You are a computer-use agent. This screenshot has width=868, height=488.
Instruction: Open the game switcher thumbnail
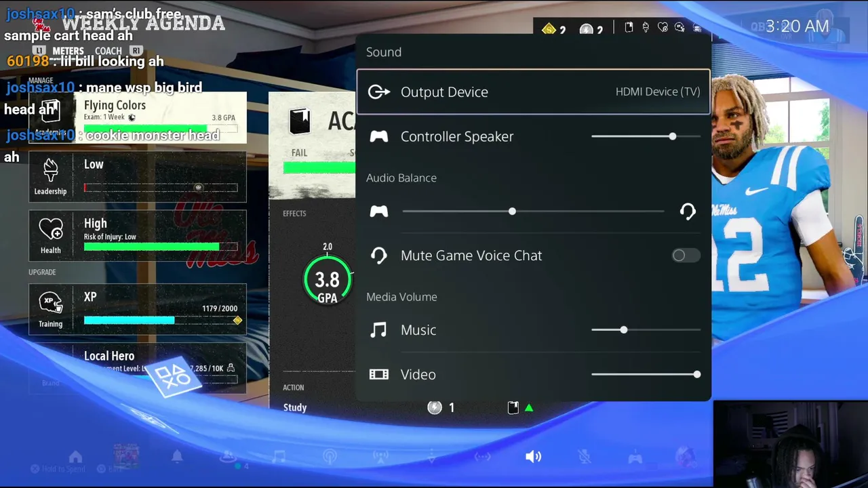(x=126, y=457)
